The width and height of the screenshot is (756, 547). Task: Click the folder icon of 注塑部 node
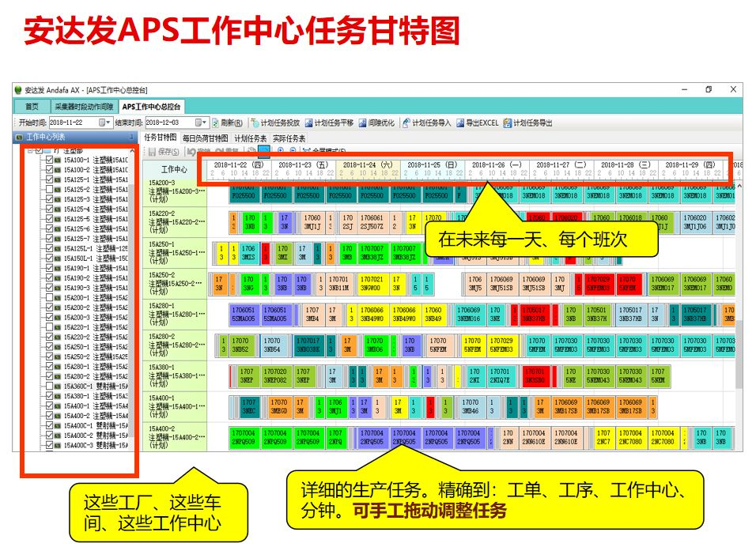tap(47, 150)
